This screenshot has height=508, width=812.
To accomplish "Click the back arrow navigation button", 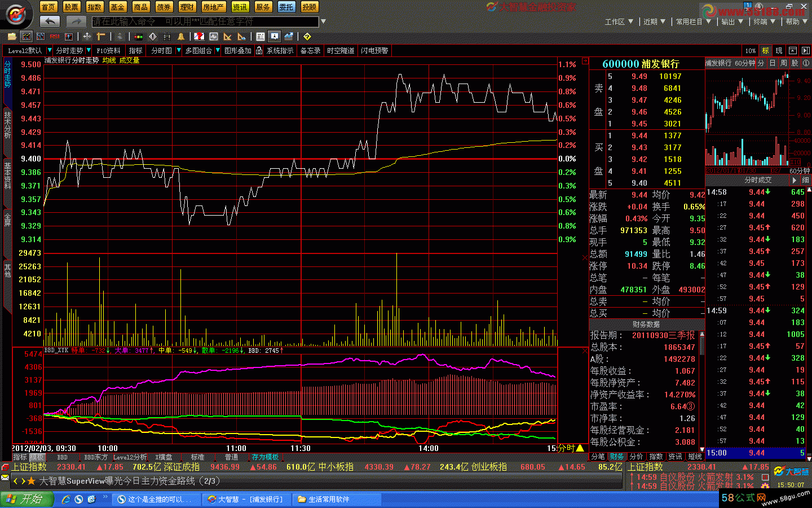I will point(50,21).
